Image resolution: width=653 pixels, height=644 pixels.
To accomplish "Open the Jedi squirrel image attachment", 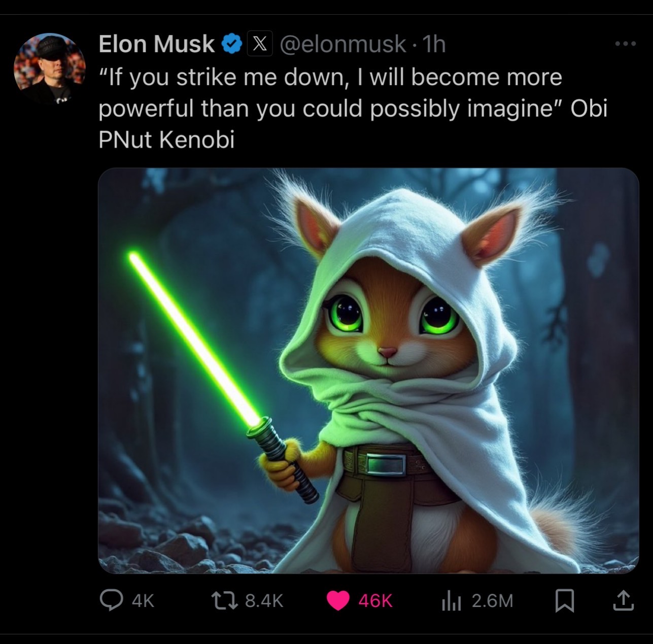I will point(368,370).
